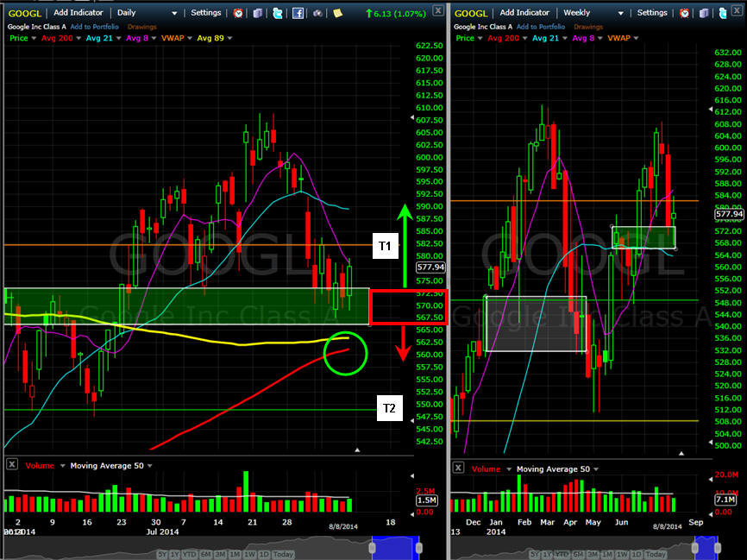747x560 pixels.
Task: Select 1M range in Weekly chart
Action: 607,554
